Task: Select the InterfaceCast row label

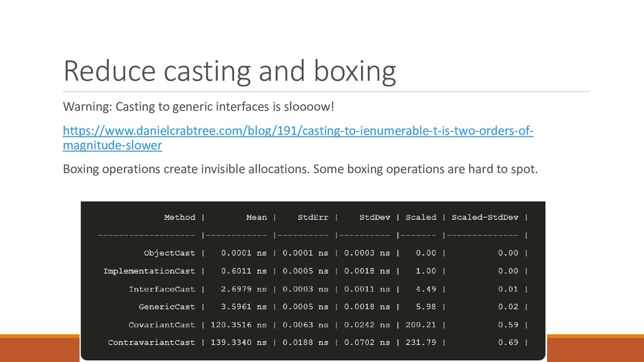Action: 162,289
